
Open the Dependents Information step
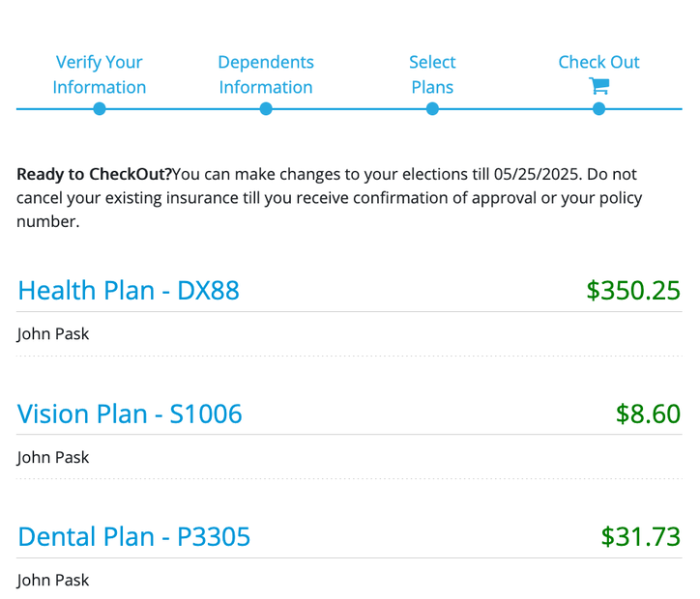click(x=266, y=74)
